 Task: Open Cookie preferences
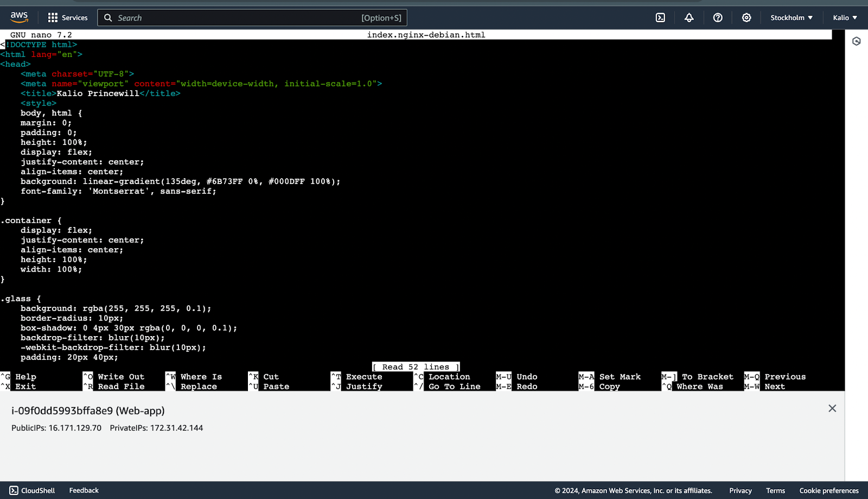point(829,490)
